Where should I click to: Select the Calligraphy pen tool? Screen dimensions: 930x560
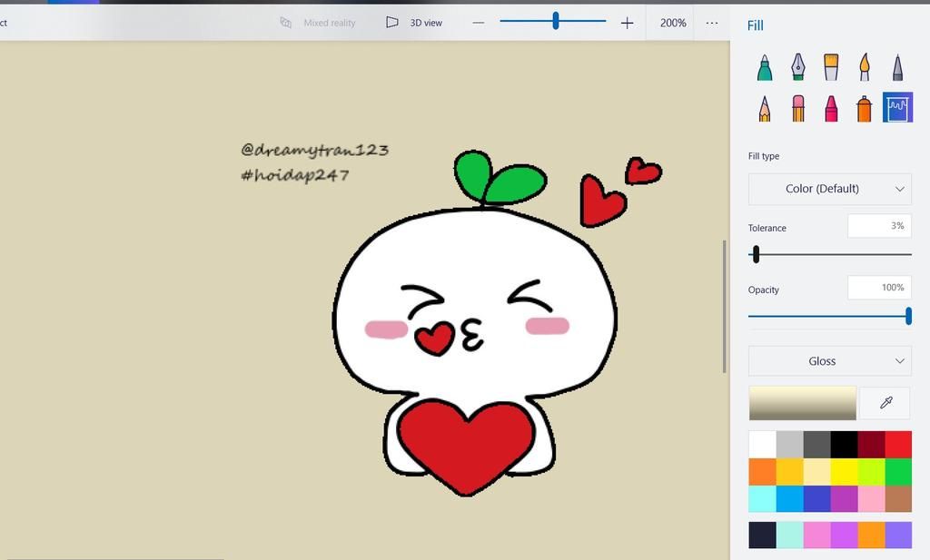pos(797,67)
